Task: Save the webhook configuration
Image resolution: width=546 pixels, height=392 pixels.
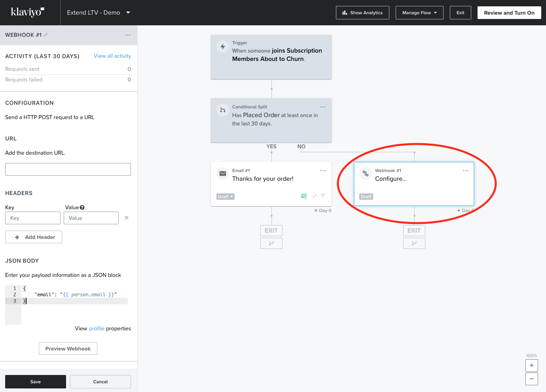Action: pos(36,382)
